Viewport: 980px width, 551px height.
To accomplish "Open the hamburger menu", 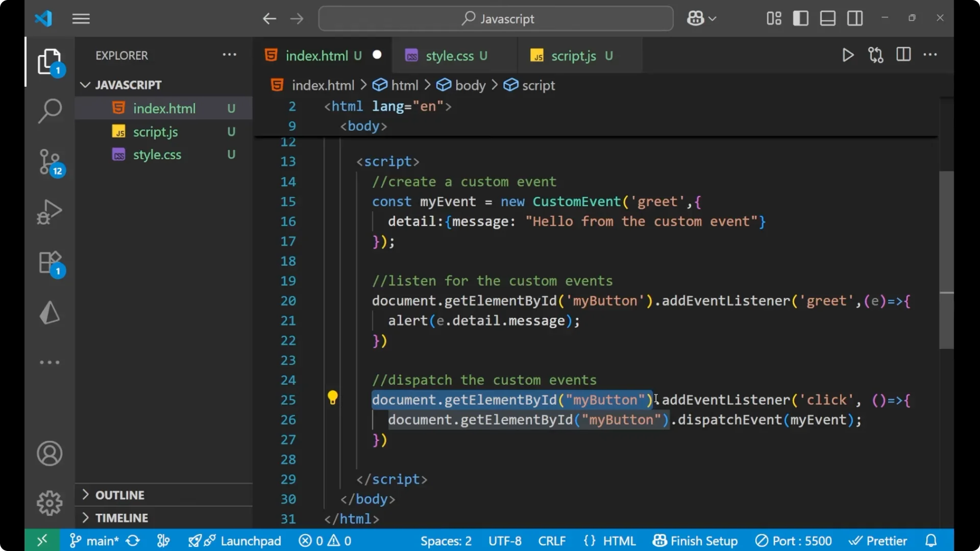I will click(81, 18).
